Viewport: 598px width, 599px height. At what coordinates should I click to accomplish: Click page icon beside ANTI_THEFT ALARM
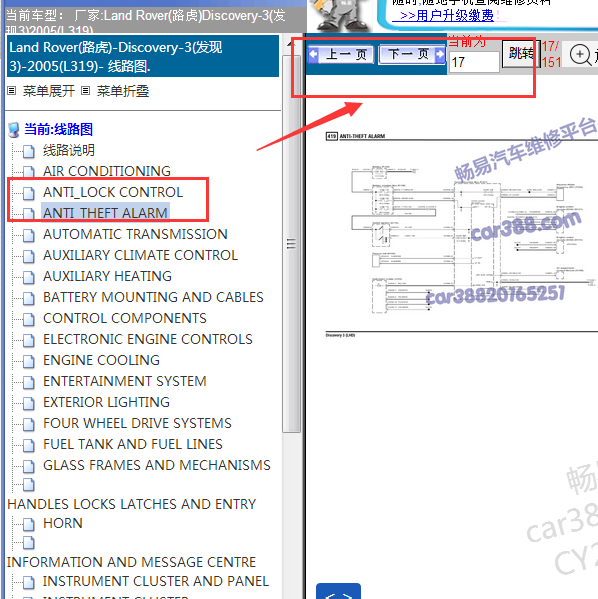(29, 214)
